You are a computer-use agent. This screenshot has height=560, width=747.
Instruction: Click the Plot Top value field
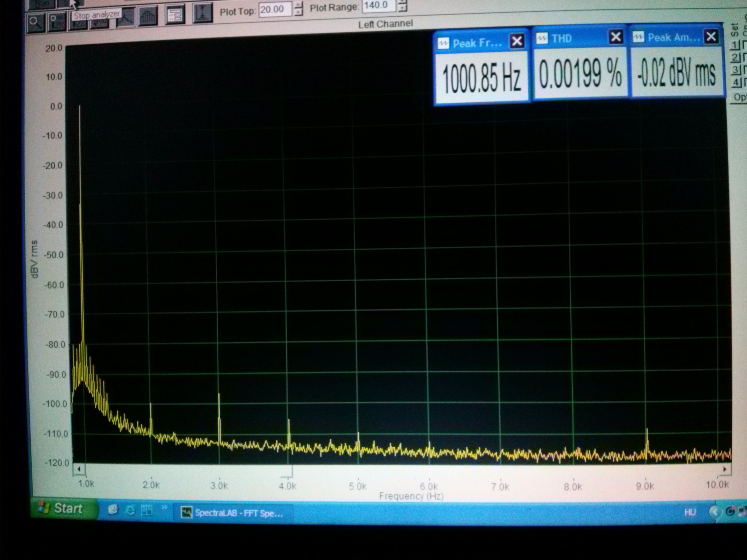click(x=274, y=9)
